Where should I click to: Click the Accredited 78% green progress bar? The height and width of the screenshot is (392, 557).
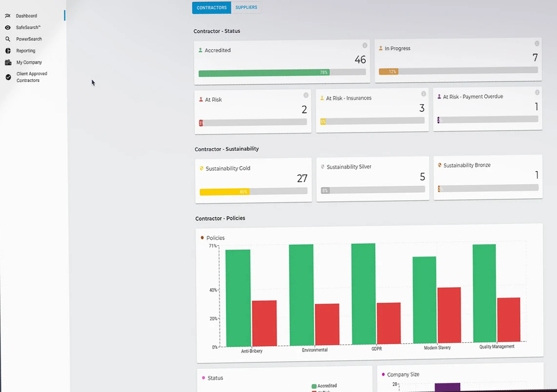(264, 73)
